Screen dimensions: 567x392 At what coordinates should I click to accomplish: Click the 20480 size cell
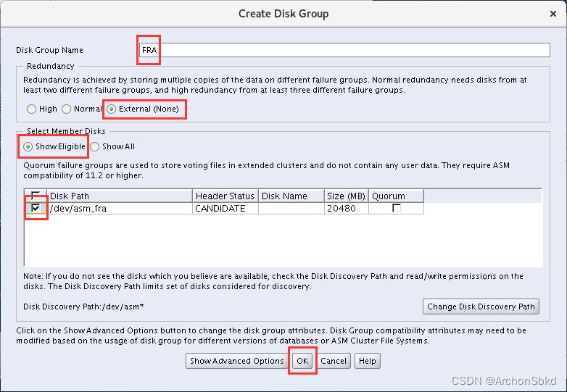click(x=347, y=209)
